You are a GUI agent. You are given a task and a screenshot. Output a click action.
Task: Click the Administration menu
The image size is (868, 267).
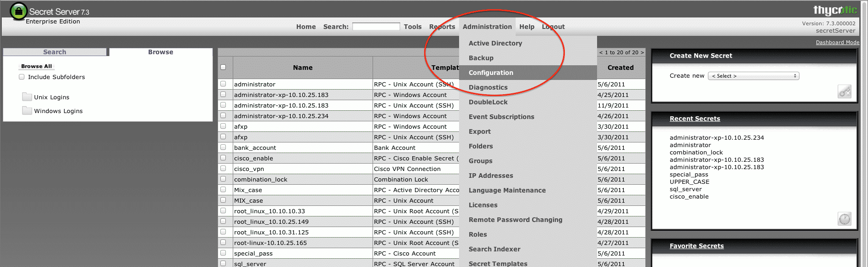(x=487, y=27)
